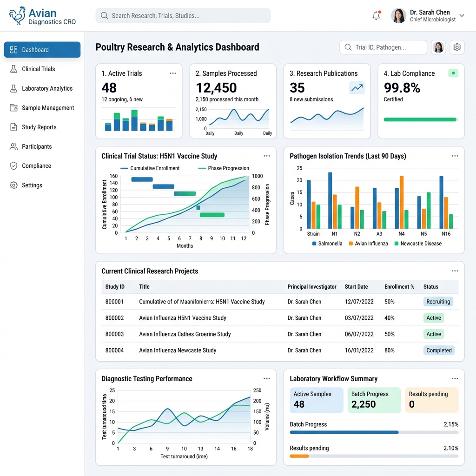476x476 pixels.
Task: Sort table by Start Date column
Action: click(x=356, y=286)
